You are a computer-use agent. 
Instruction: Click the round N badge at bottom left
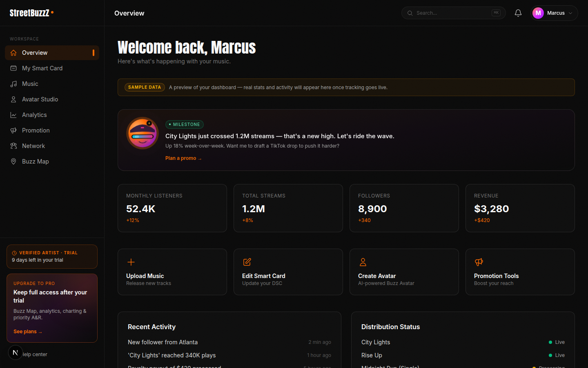coord(16,352)
